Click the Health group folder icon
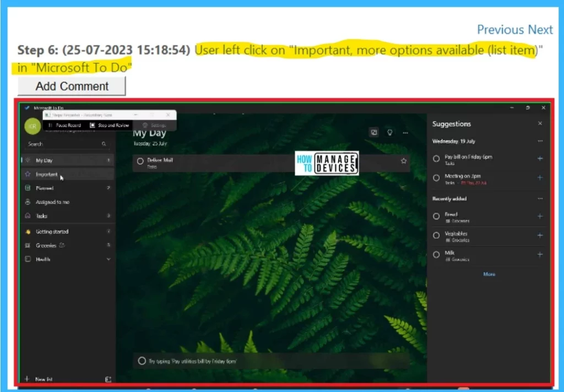Viewport: 564px width, 392px height. [28, 259]
